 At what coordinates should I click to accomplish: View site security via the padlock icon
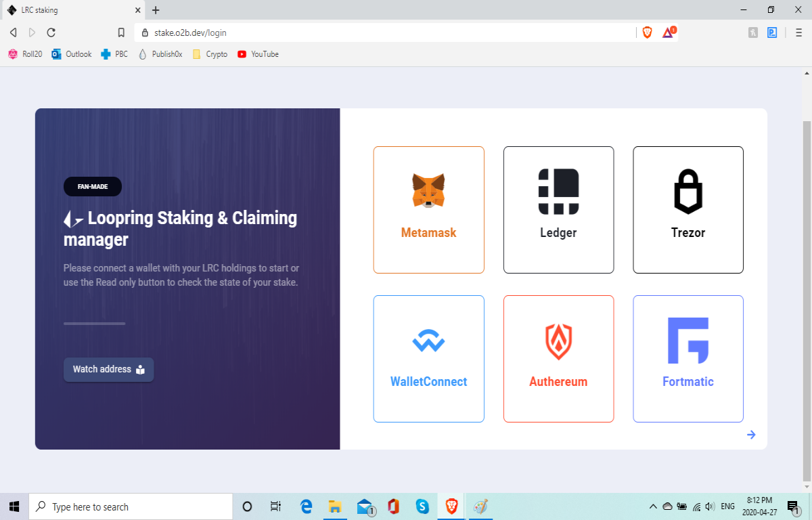(145, 32)
